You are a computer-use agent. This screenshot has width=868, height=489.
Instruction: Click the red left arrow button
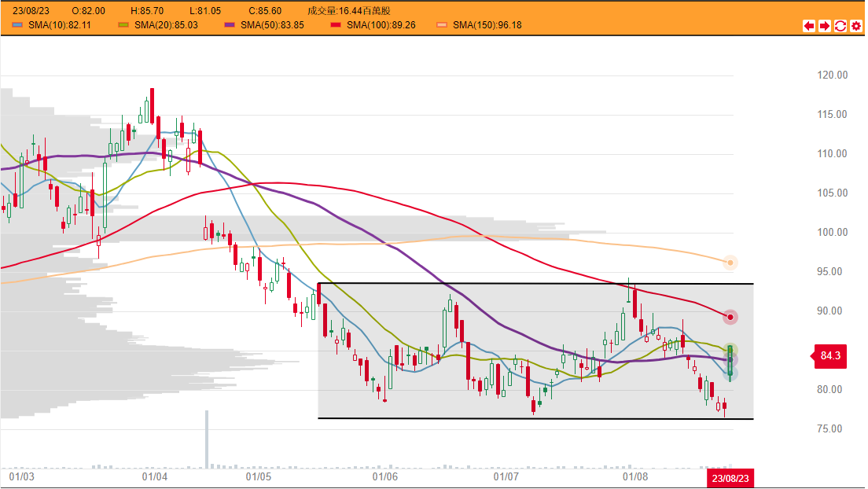pyautogui.click(x=809, y=26)
